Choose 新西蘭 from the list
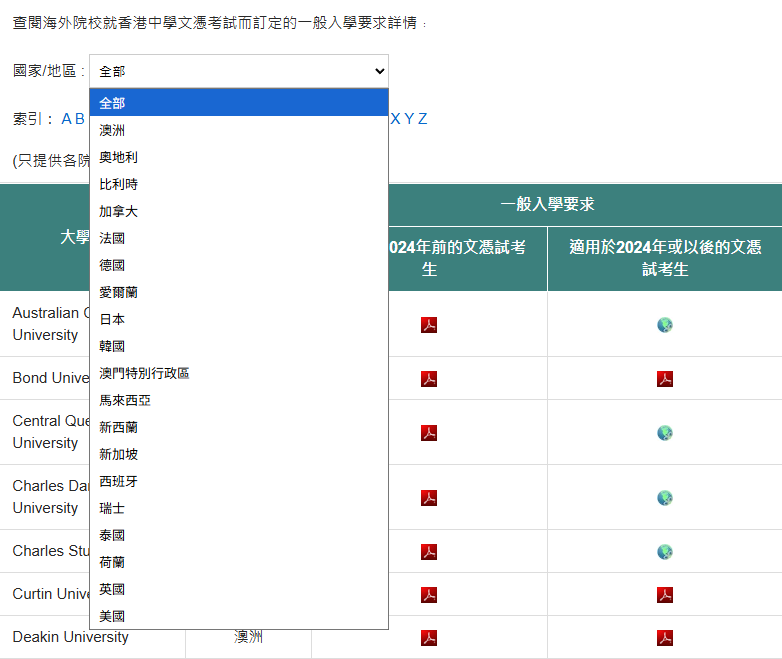This screenshot has width=782, height=659. coord(239,427)
